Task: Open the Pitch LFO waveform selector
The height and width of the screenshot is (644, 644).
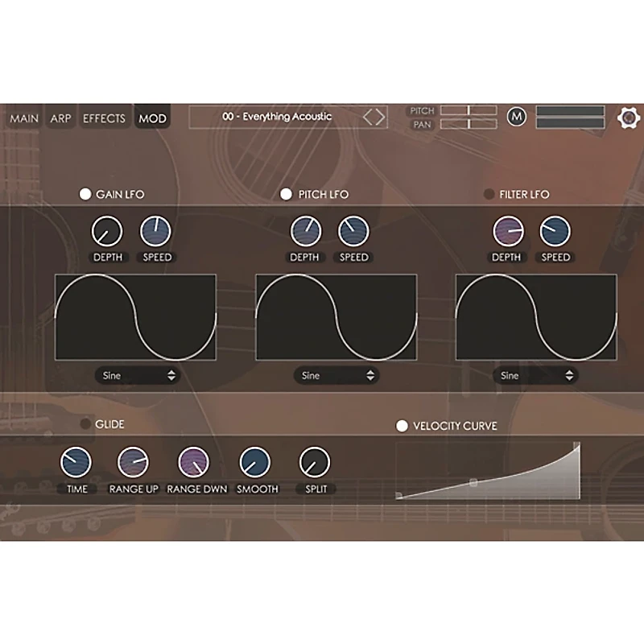Action: click(337, 375)
